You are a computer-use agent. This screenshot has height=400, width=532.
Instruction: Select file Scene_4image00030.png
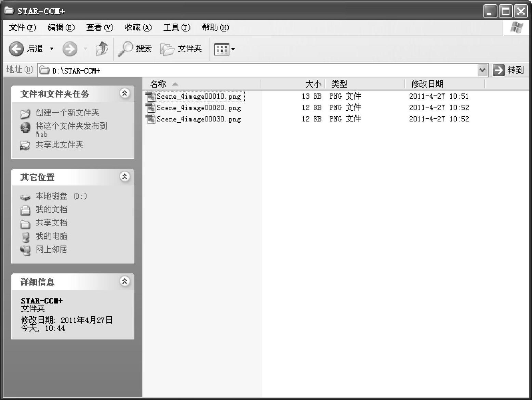pyautogui.click(x=199, y=119)
